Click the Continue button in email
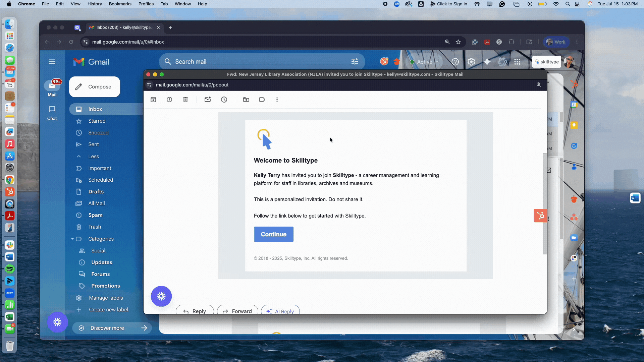Image resolution: width=644 pixels, height=362 pixels. coord(274,234)
